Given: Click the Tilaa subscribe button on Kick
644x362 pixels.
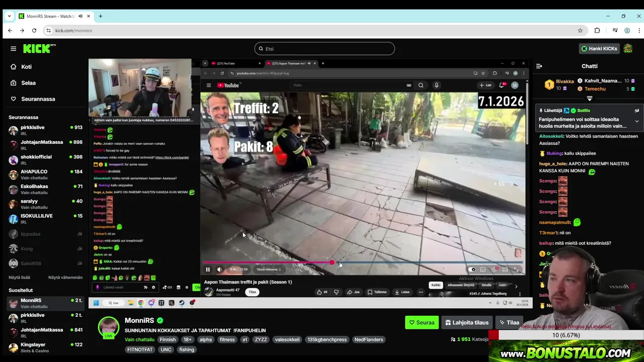Looking at the screenshot, I should pos(509,323).
